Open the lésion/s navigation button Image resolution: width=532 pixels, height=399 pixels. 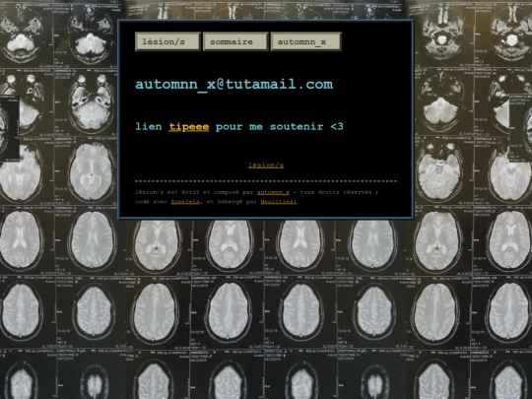pyautogui.click(x=167, y=41)
